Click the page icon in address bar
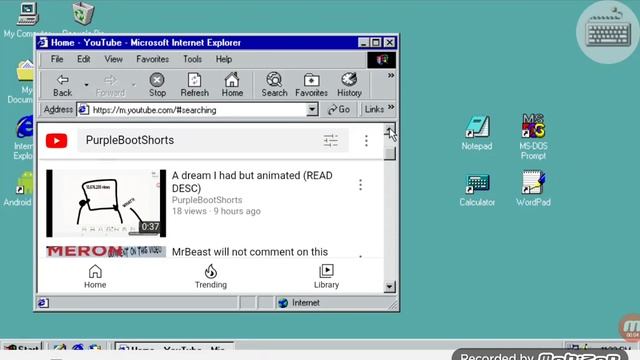Image resolution: width=640 pixels, height=360 pixels. (x=83, y=109)
